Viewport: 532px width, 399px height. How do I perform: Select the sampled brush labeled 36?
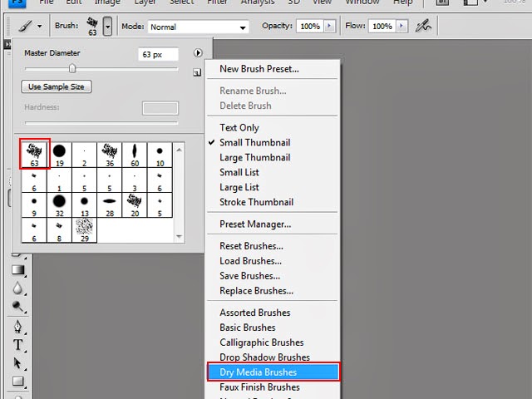(x=110, y=155)
